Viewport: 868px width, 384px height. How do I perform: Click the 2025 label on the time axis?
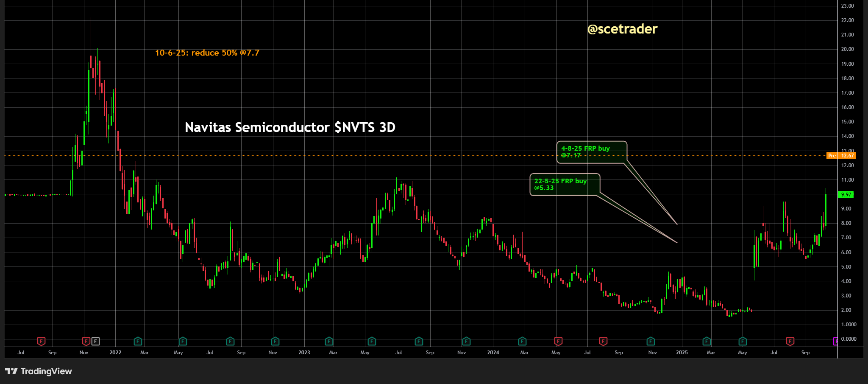click(x=682, y=353)
